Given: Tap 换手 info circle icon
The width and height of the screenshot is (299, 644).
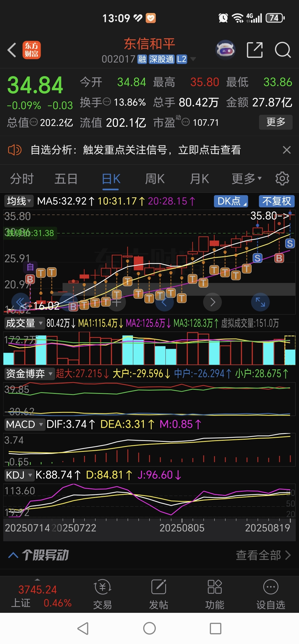Looking at the screenshot, I should coord(107,102).
